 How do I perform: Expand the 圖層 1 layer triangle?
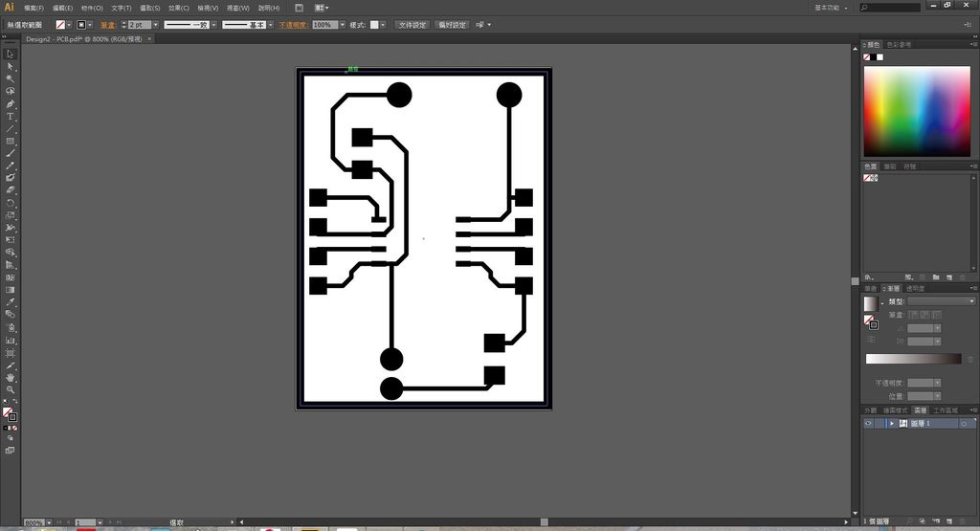click(x=892, y=424)
